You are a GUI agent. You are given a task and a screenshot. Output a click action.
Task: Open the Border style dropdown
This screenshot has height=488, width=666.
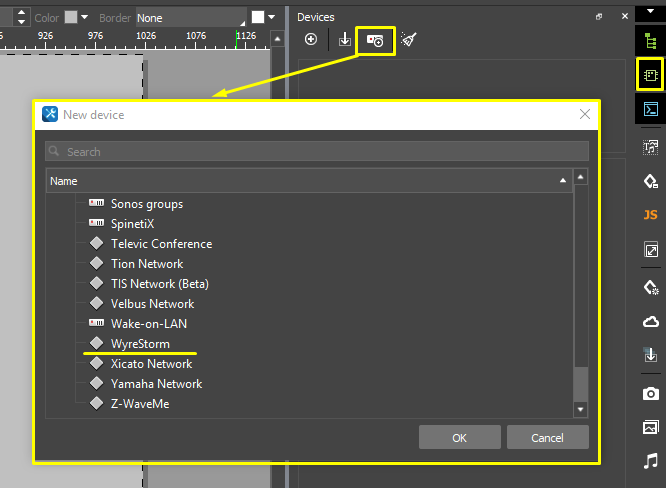(x=190, y=18)
